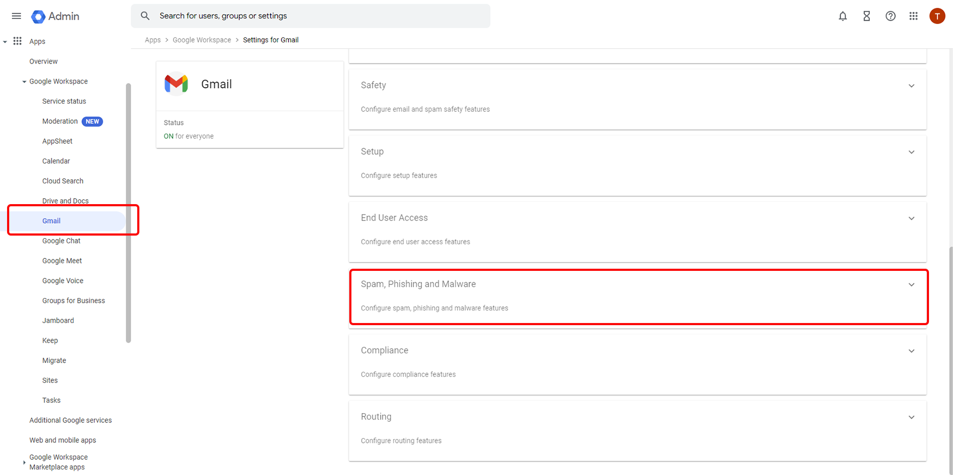The height and width of the screenshot is (475, 980).
Task: Click the Gmail status ON for everyone
Action: coord(188,136)
